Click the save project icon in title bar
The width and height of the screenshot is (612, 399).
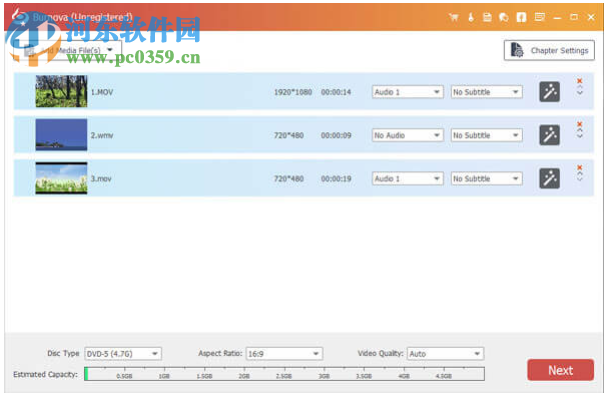[487, 17]
